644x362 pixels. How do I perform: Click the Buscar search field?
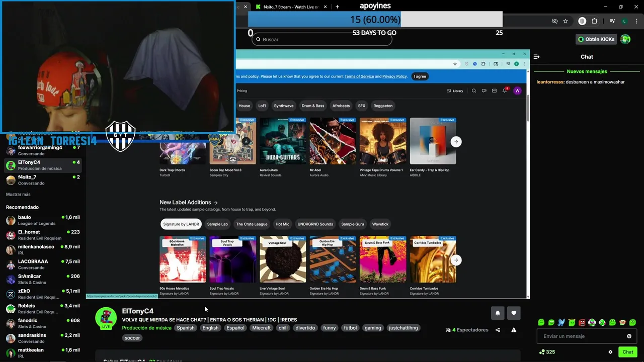[x=321, y=39]
